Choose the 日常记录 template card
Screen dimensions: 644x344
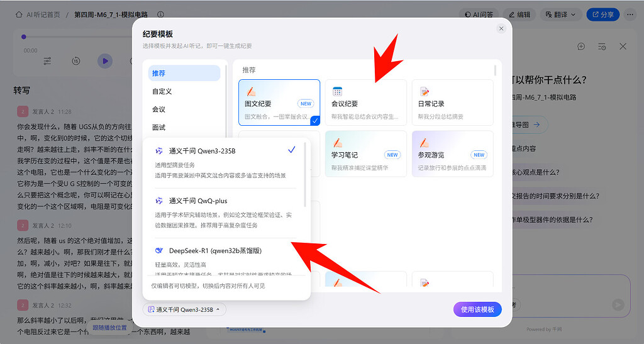[452, 103]
